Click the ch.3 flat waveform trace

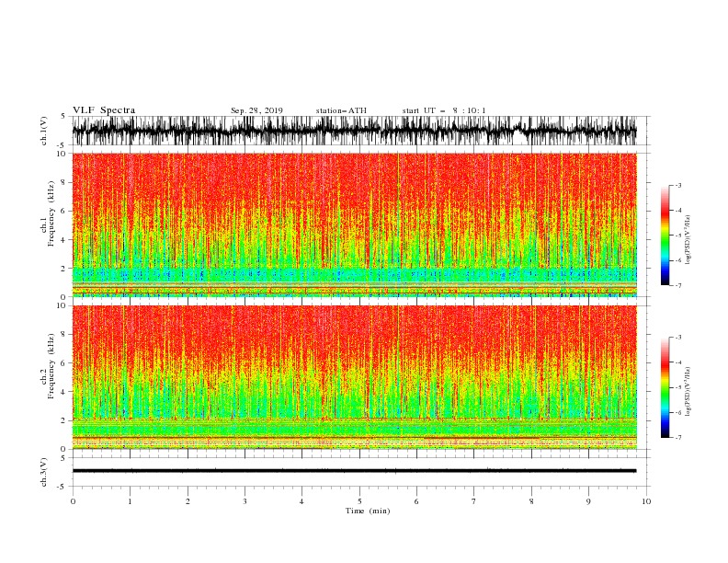pyautogui.click(x=354, y=471)
